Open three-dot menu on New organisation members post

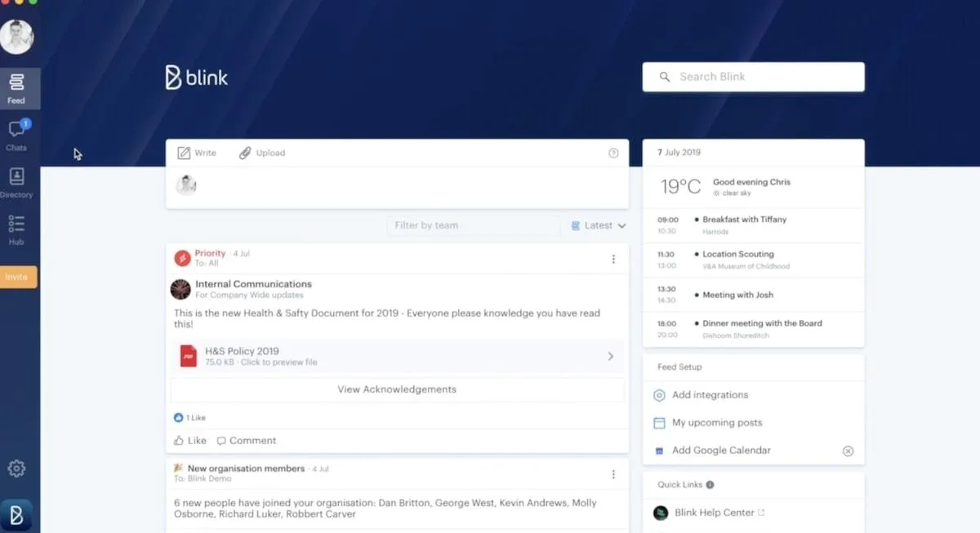click(x=613, y=474)
